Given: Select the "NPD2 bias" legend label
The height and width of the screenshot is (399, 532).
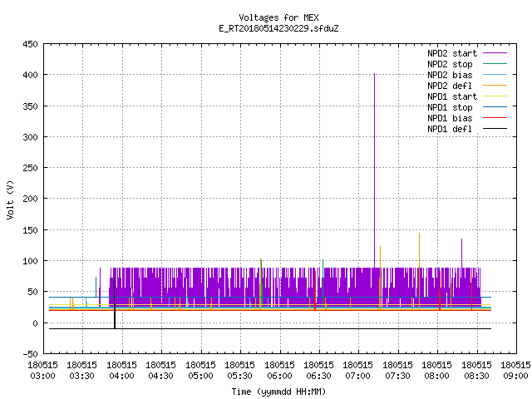Looking at the screenshot, I should [x=450, y=75].
